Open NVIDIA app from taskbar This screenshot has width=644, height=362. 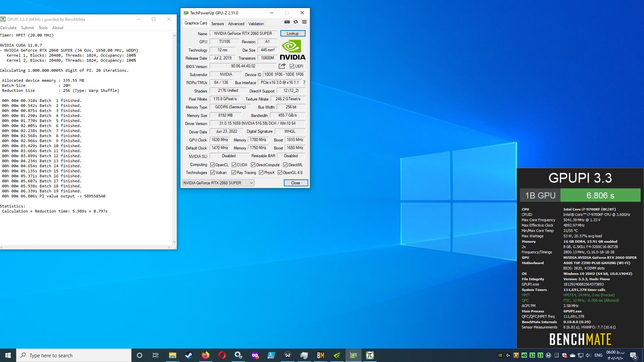click(x=337, y=355)
